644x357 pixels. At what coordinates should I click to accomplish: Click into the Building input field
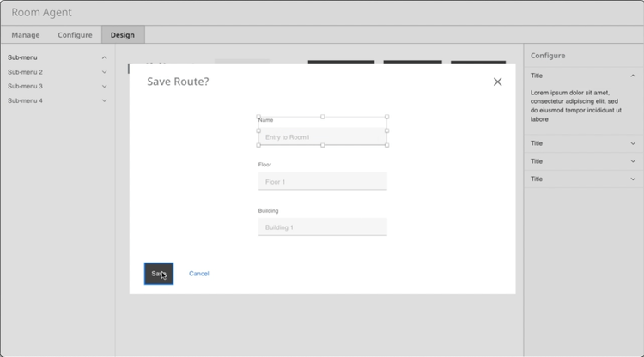tap(322, 227)
